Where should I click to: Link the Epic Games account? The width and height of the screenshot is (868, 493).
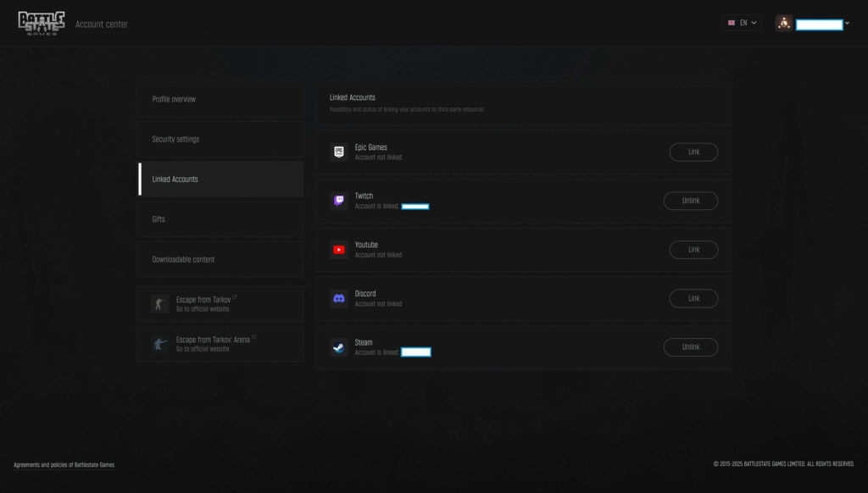coord(693,152)
